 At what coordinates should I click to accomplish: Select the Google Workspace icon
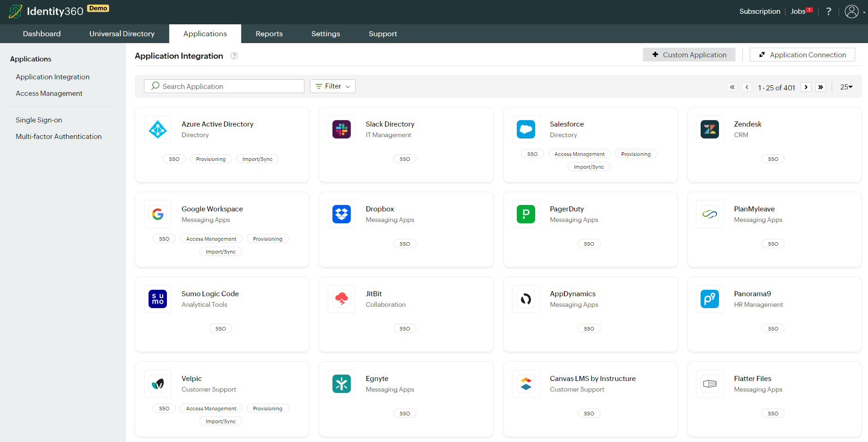tap(157, 214)
